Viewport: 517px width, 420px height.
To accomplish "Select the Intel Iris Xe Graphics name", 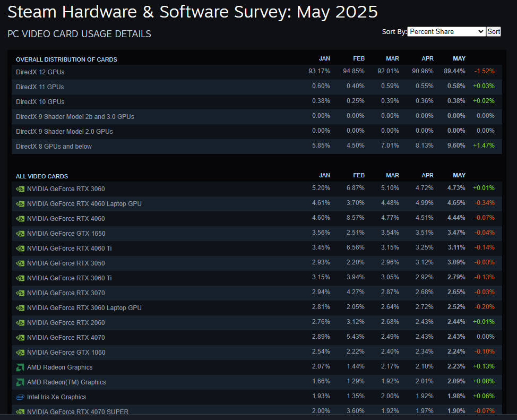I will (x=56, y=397).
